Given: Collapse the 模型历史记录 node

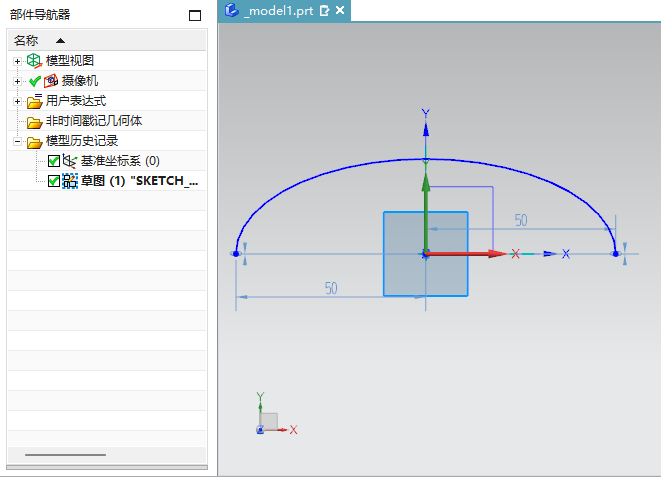Looking at the screenshot, I should 17,142.
